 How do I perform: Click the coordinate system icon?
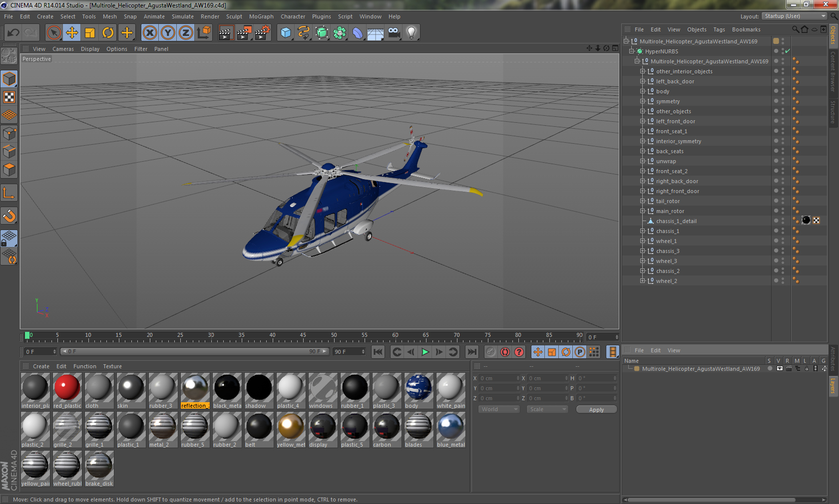[x=204, y=33]
